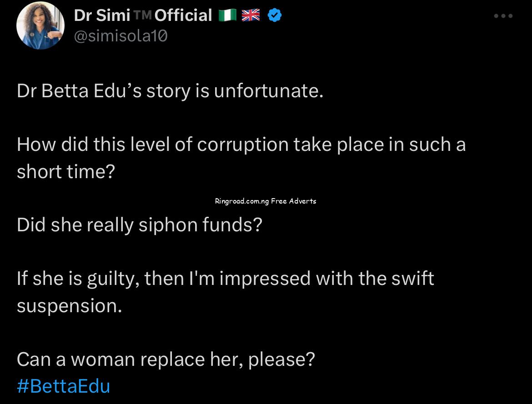
Task: Click the word "corruption" in the tweet
Action: tap(243, 145)
